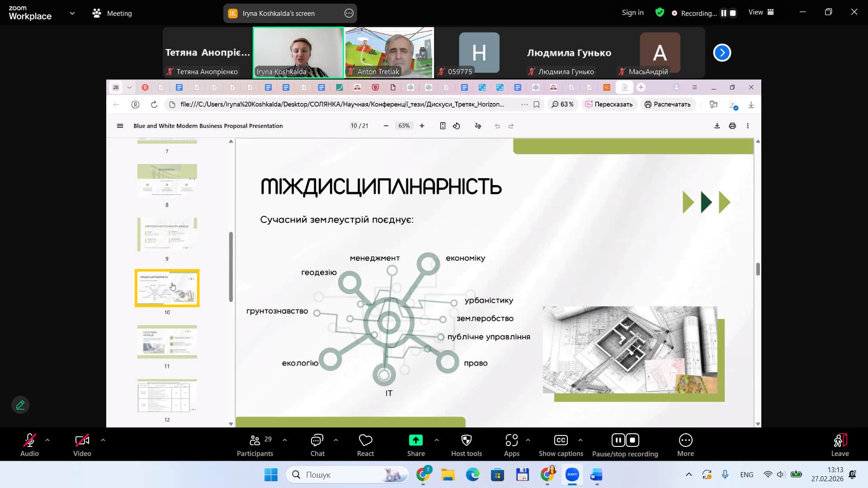Image resolution: width=868 pixels, height=488 pixels.
Task: Open the View layout dropdown
Action: tap(761, 13)
